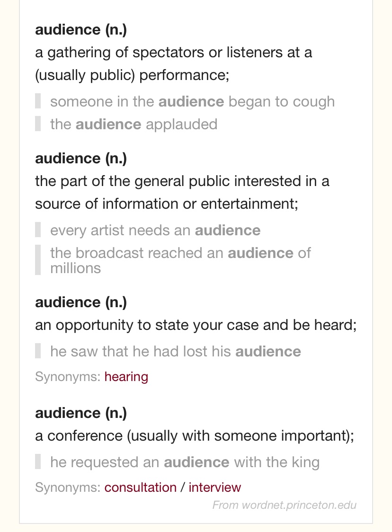Screen dimensions: 392x532
Task: Click 'audience (n.)' heading above the opportunity definition
Action: [81, 302]
